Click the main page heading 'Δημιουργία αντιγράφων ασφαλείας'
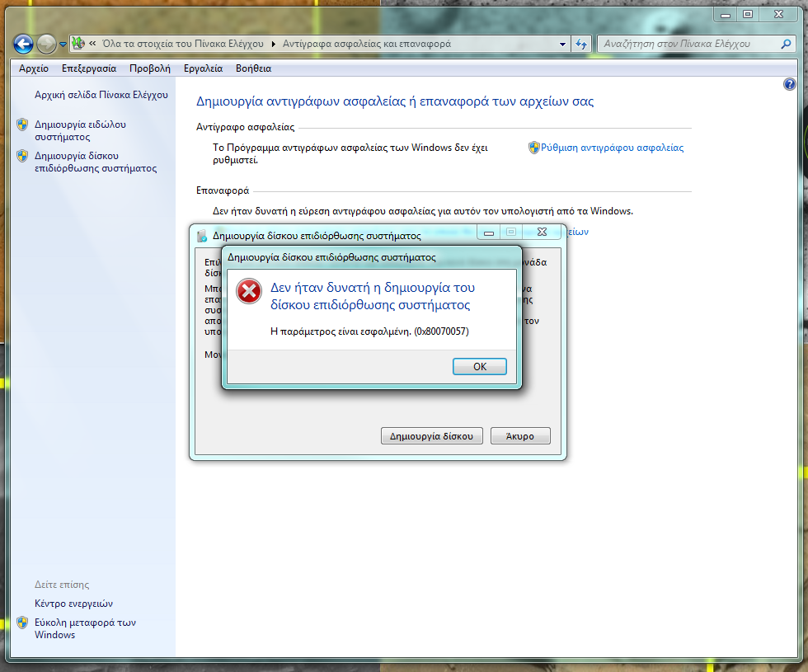 click(x=395, y=101)
